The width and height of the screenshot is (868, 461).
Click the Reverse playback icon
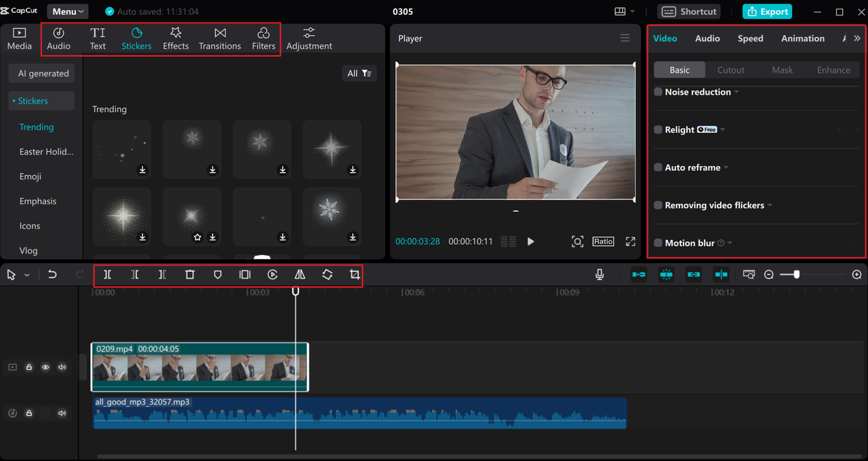pos(273,275)
